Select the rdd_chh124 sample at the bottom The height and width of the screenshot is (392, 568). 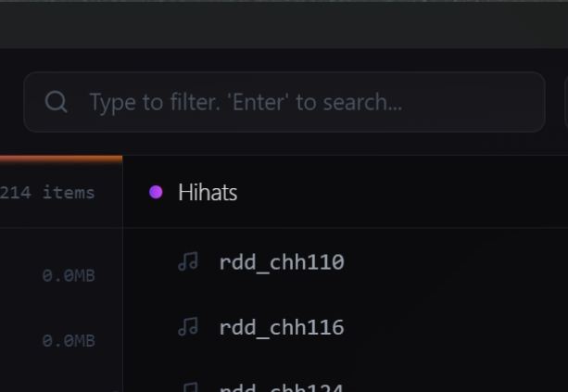coord(282,388)
